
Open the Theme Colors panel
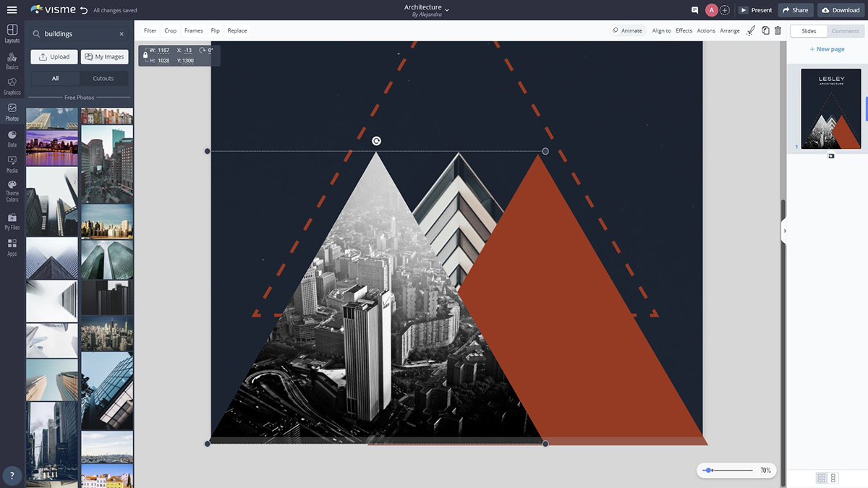point(12,192)
